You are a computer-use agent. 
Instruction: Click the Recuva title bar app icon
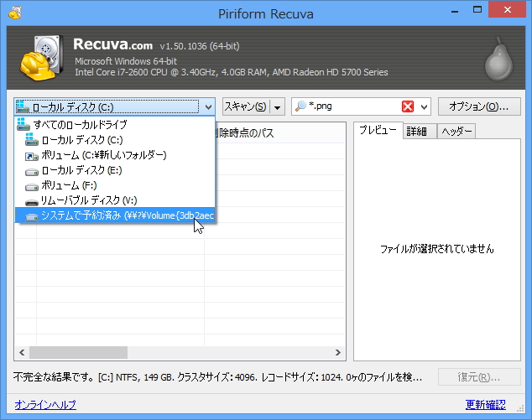(x=15, y=13)
